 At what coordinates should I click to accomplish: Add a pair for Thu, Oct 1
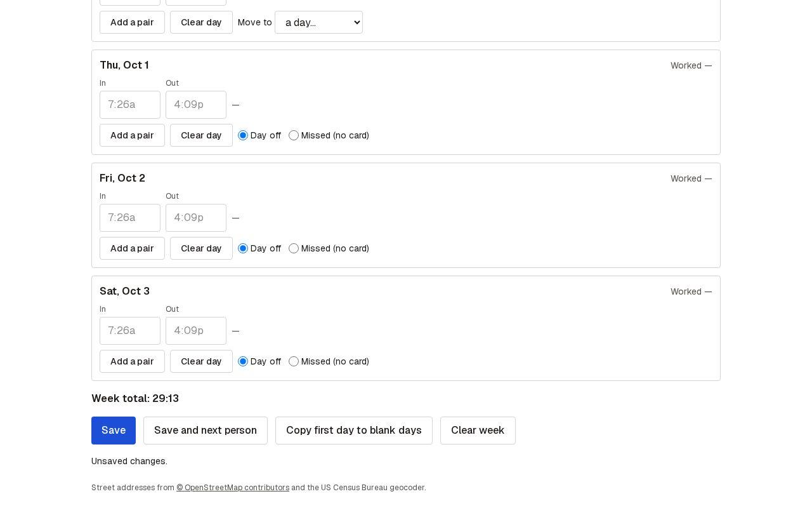[132, 135]
